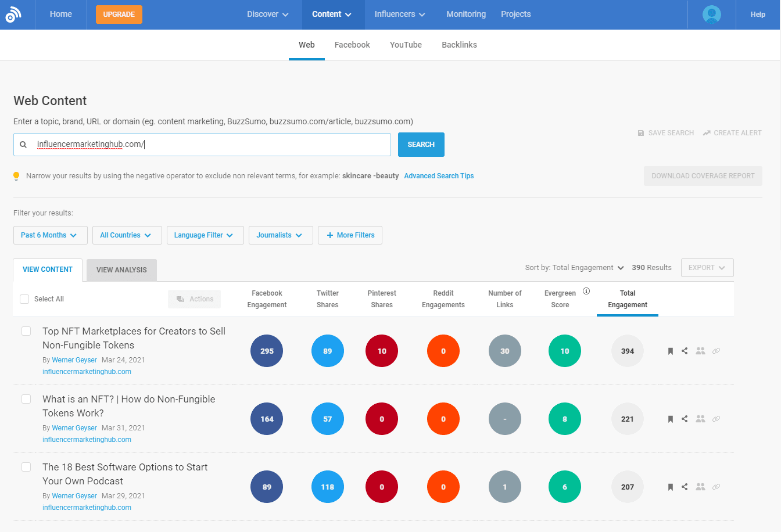Screen dimensions: 781x532
Task: Click inside the Web Content search field
Action: click(x=203, y=144)
